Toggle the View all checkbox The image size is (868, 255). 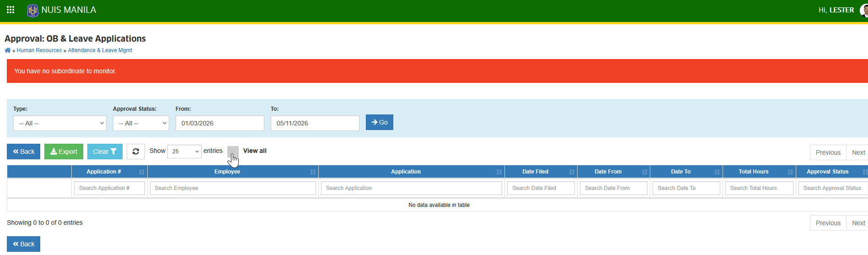coord(233,152)
